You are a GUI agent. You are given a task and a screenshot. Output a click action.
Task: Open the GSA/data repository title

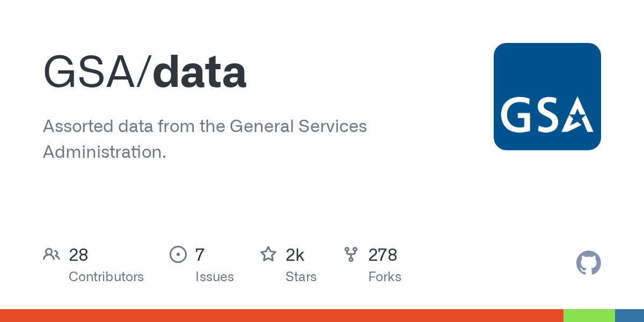tap(145, 72)
